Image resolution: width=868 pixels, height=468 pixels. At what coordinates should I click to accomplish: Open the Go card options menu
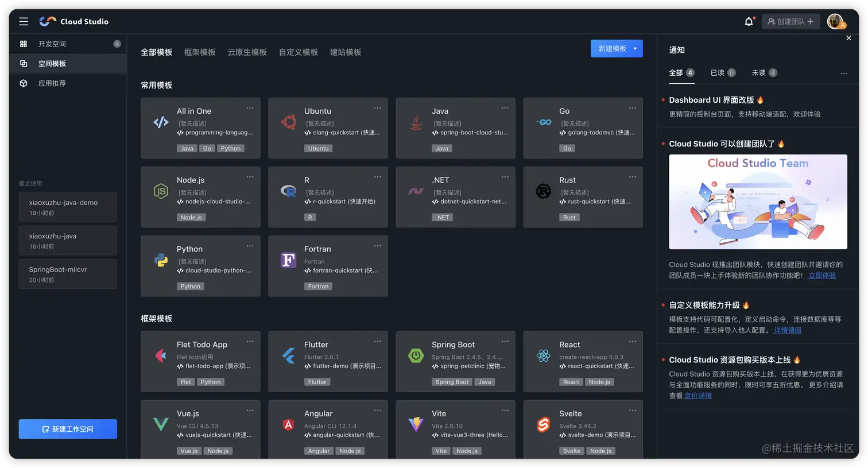point(633,107)
